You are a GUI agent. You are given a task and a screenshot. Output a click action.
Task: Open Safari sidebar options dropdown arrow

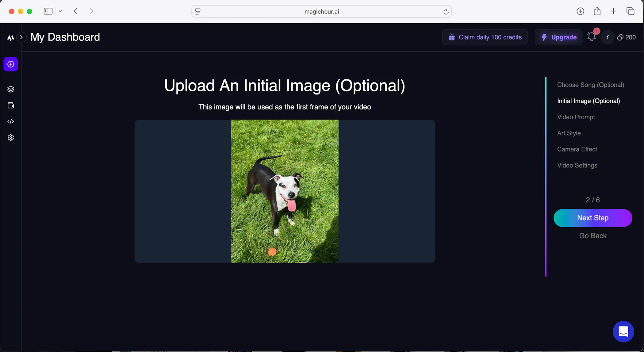click(x=60, y=11)
